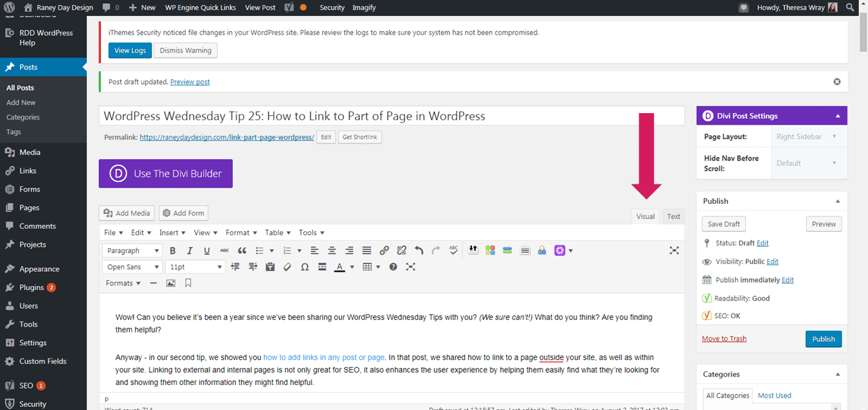
Task: Align text left
Action: pyautogui.click(x=314, y=251)
